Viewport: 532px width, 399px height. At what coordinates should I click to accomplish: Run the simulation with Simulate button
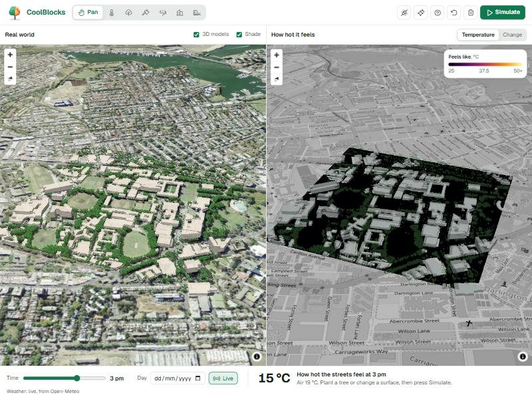tap(503, 13)
